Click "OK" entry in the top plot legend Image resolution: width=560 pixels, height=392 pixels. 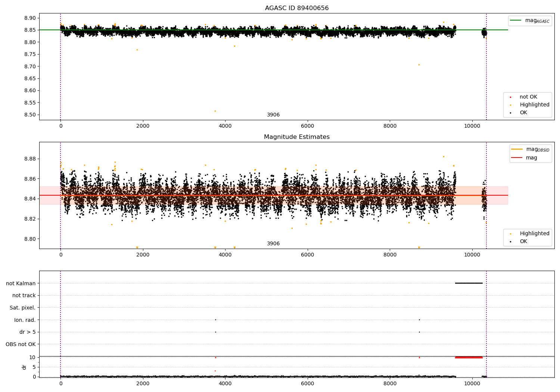click(523, 113)
